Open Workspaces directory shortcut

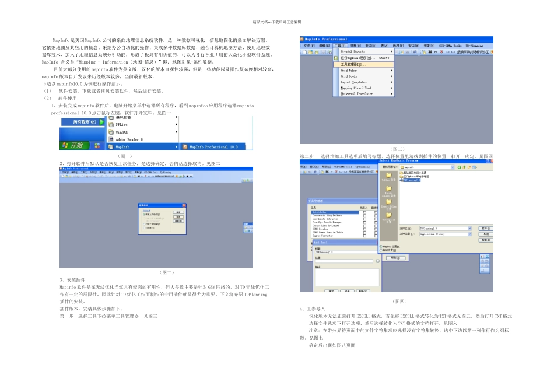coord(388,218)
